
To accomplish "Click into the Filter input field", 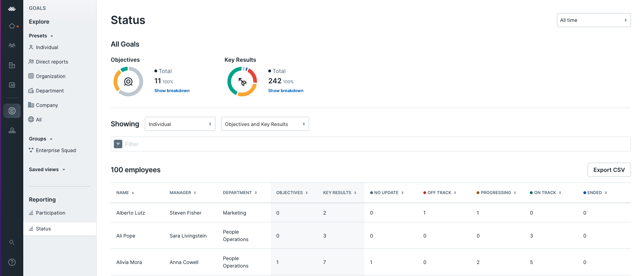I will click(x=370, y=144).
